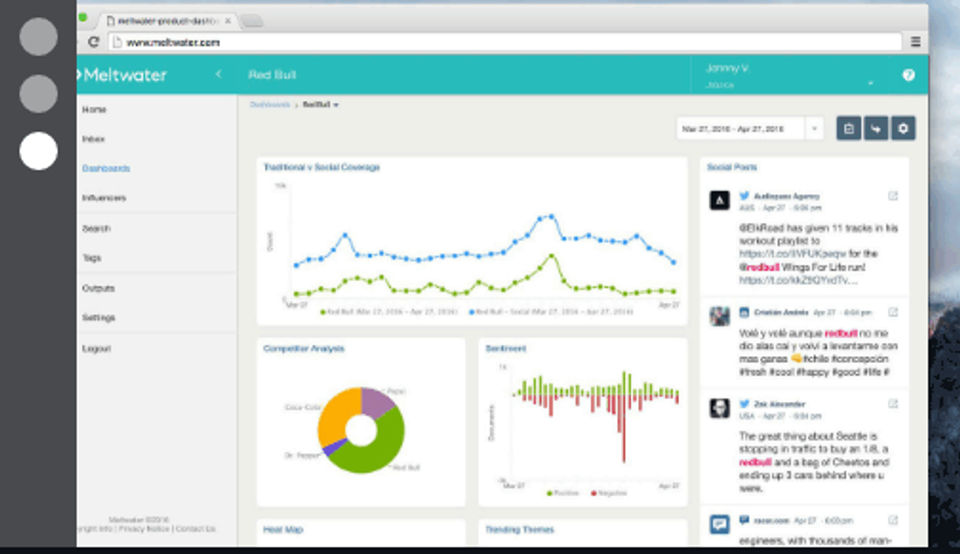
Task: Click the clipboard report icon button
Action: pyautogui.click(x=849, y=129)
